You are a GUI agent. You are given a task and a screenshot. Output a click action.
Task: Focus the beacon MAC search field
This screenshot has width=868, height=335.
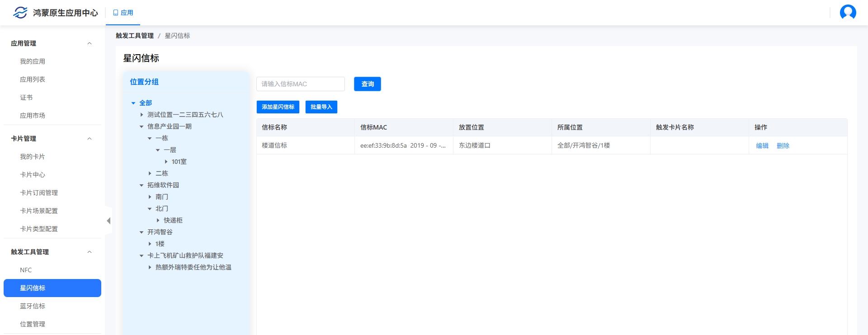301,84
